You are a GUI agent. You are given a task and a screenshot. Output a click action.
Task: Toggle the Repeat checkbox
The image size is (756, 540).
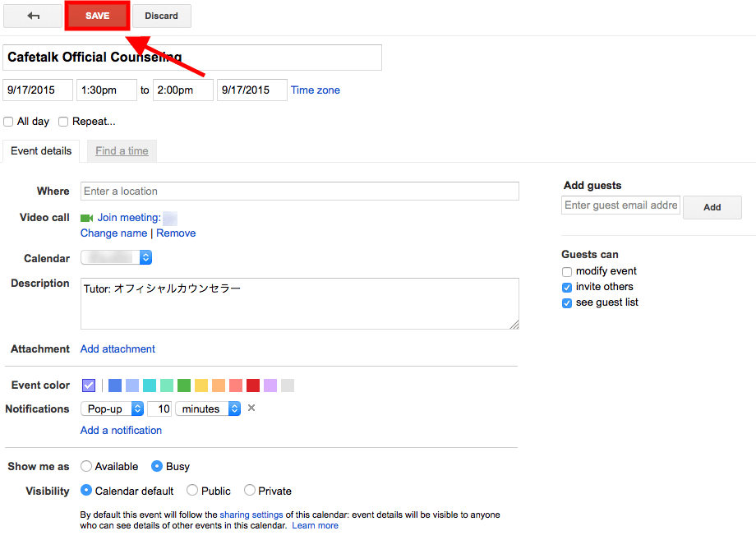click(63, 122)
